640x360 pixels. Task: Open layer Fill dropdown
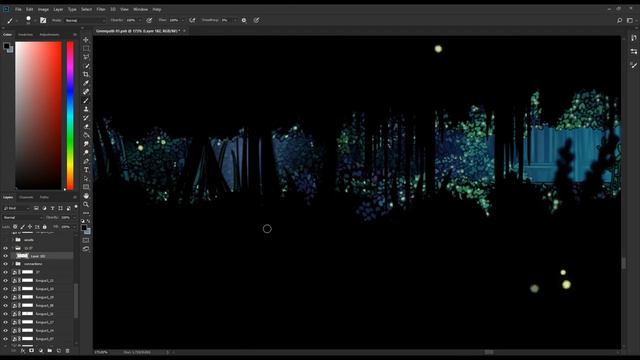(x=73, y=227)
